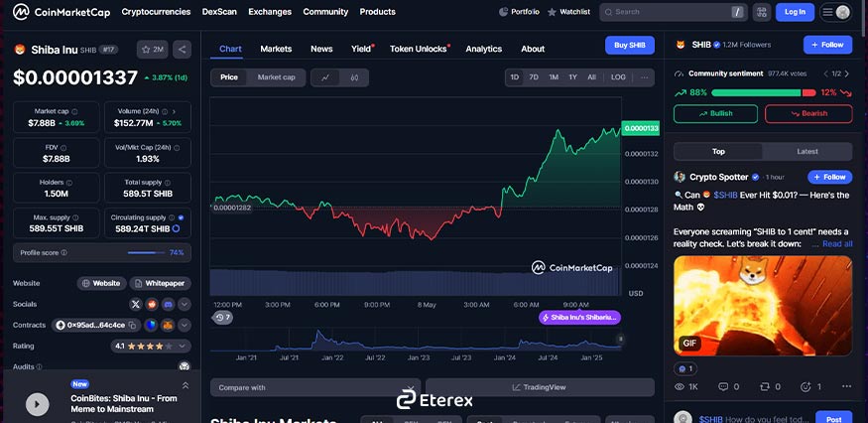
Task: Go to next community sentiment page
Action: point(847,73)
